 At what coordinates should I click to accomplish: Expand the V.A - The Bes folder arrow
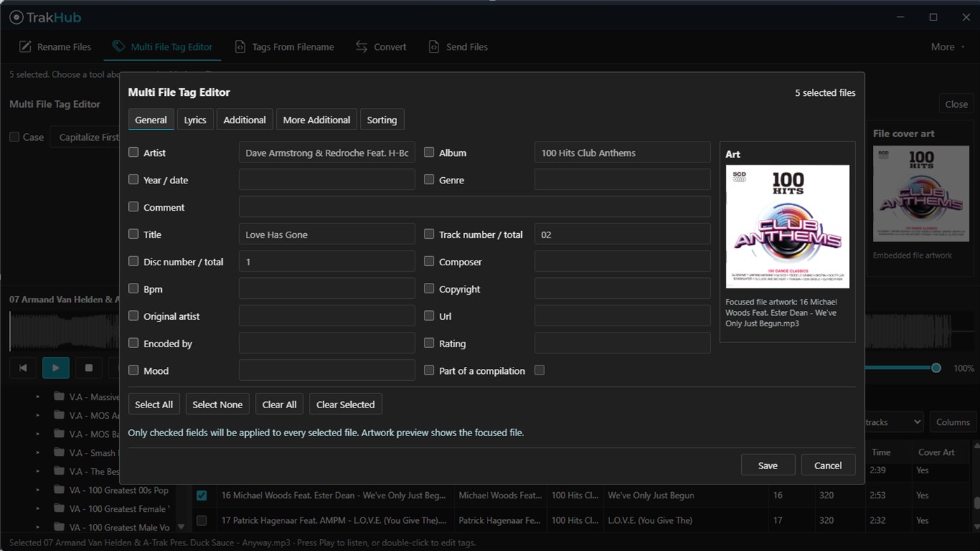click(38, 471)
